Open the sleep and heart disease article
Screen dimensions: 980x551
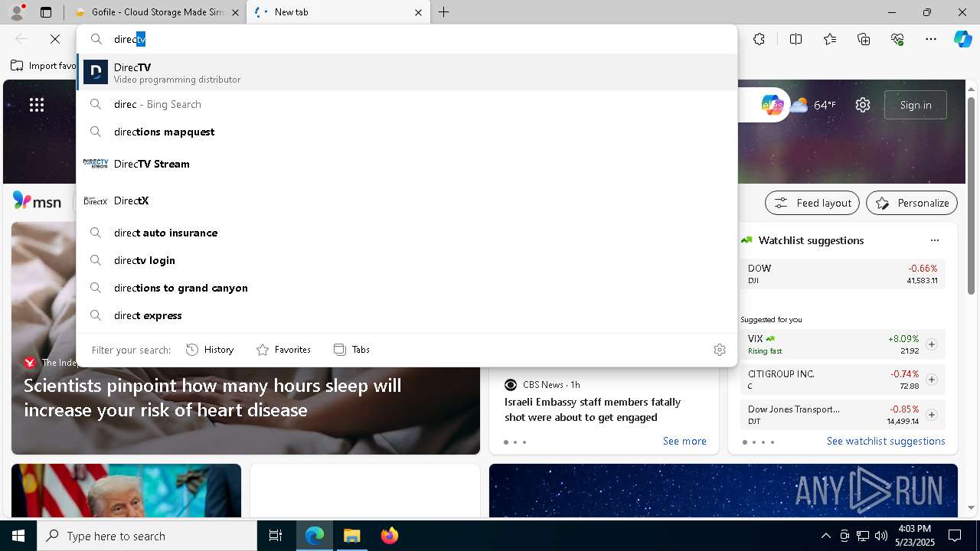point(212,397)
